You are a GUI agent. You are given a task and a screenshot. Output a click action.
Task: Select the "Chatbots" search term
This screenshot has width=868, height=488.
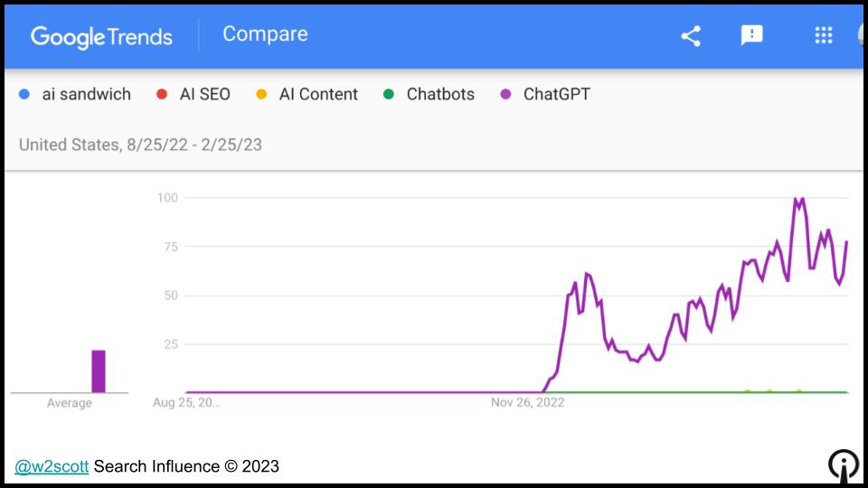pyautogui.click(x=440, y=94)
